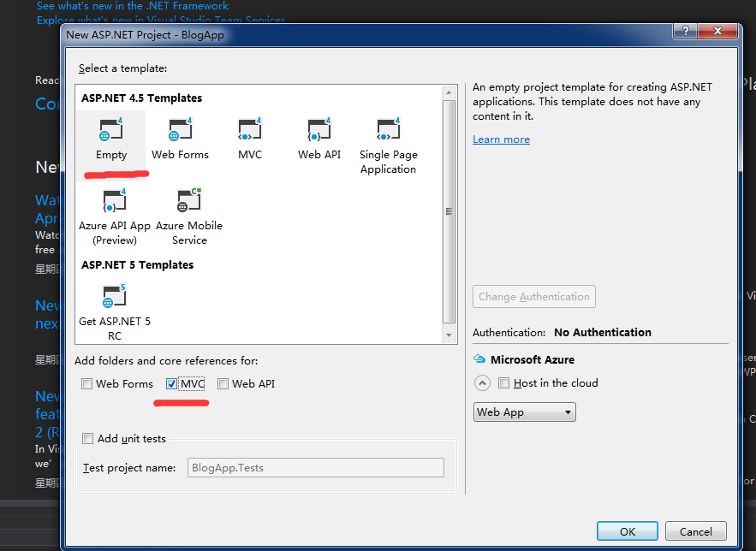Confirm the dialog with OK

click(628, 531)
